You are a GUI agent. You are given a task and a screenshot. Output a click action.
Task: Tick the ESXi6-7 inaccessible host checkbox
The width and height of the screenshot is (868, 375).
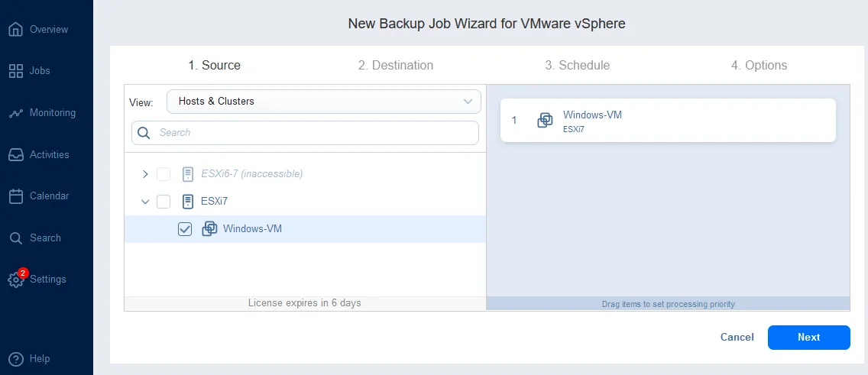164,174
